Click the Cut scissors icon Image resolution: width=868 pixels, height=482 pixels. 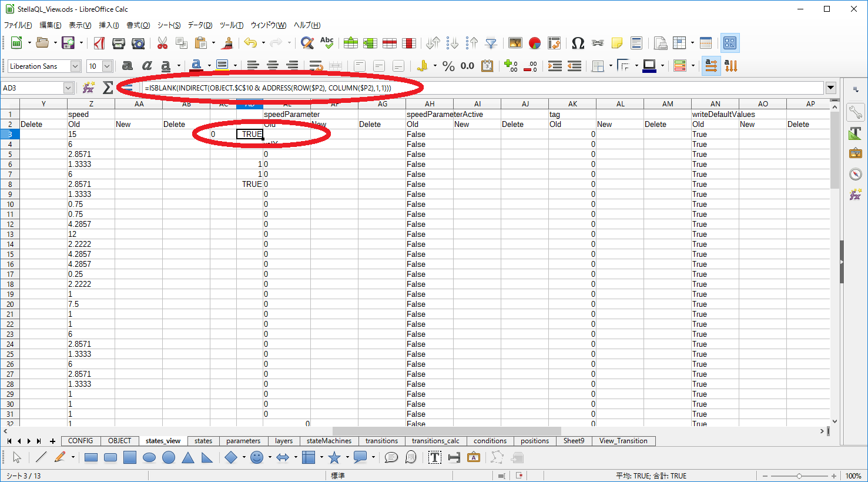coord(162,43)
